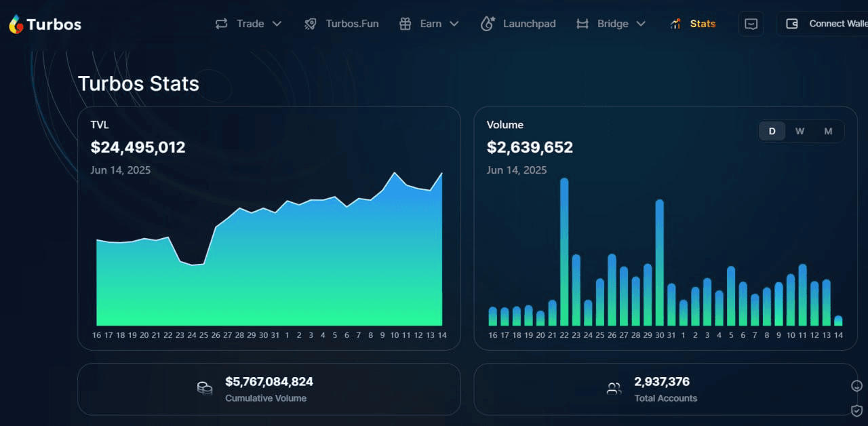Viewport: 868px width, 426px height.
Task: Click the Turbos Stats heading
Action: coord(138,83)
